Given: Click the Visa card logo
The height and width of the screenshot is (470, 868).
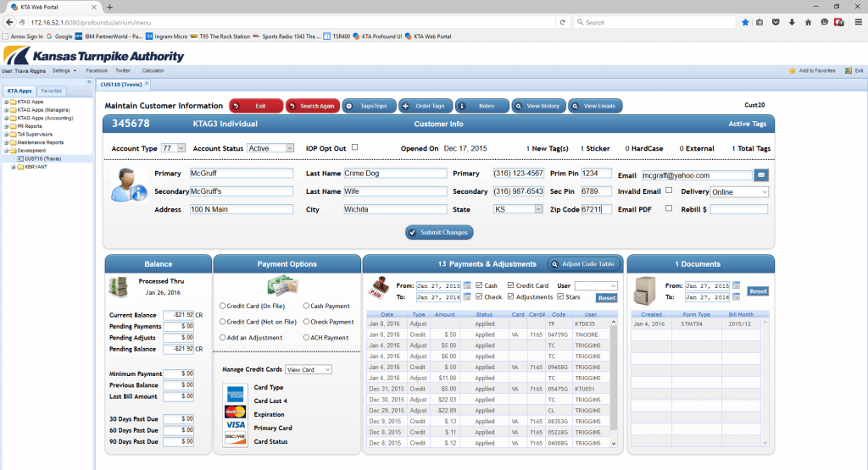Looking at the screenshot, I should click(235, 424).
